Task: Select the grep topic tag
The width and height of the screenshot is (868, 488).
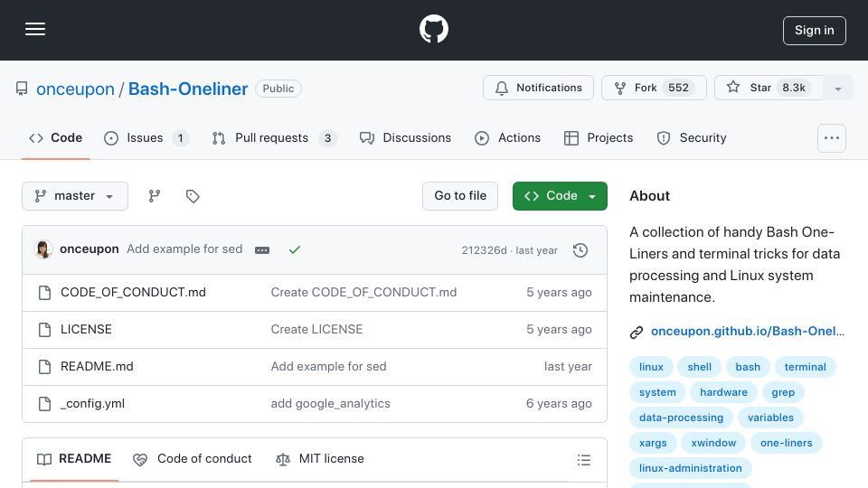Action: [x=783, y=392]
